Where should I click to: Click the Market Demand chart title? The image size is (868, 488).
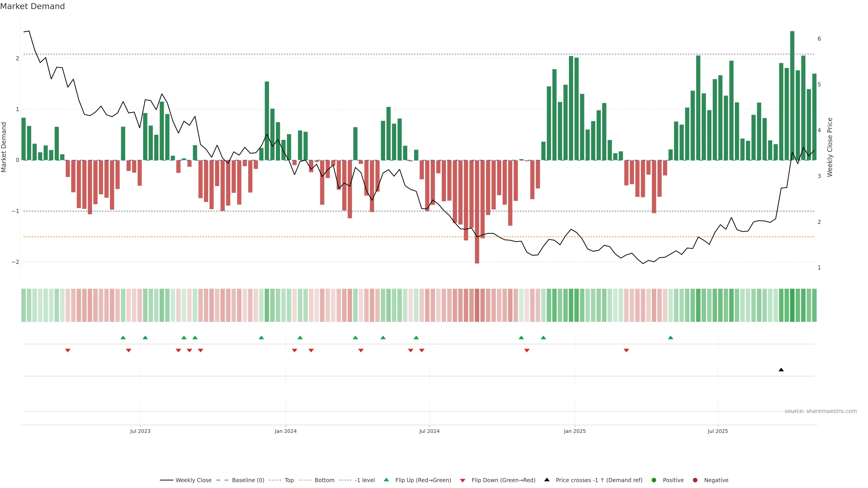(x=32, y=6)
